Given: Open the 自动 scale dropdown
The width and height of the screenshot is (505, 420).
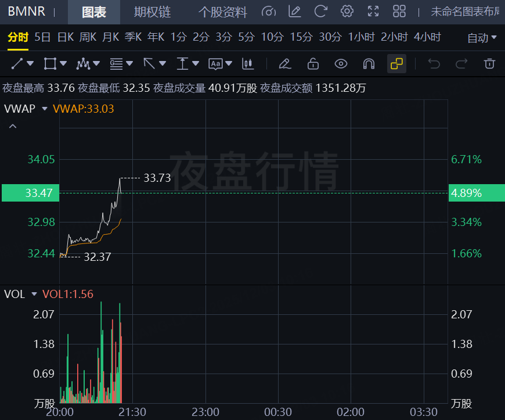Looking at the screenshot, I should (x=482, y=38).
